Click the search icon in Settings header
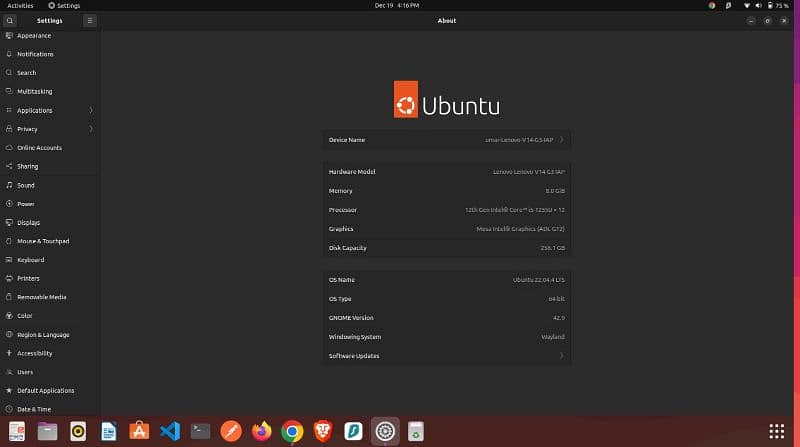The height and width of the screenshot is (447, 800). [x=10, y=20]
